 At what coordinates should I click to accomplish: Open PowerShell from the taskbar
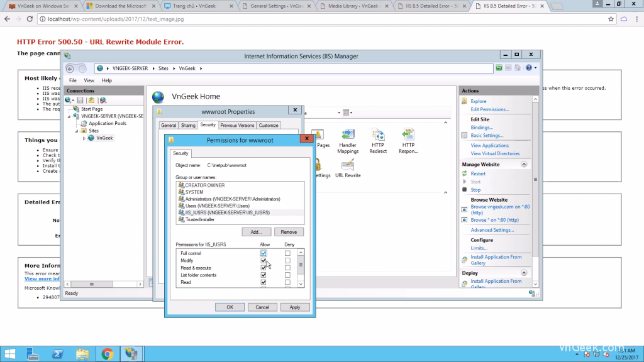click(x=57, y=354)
